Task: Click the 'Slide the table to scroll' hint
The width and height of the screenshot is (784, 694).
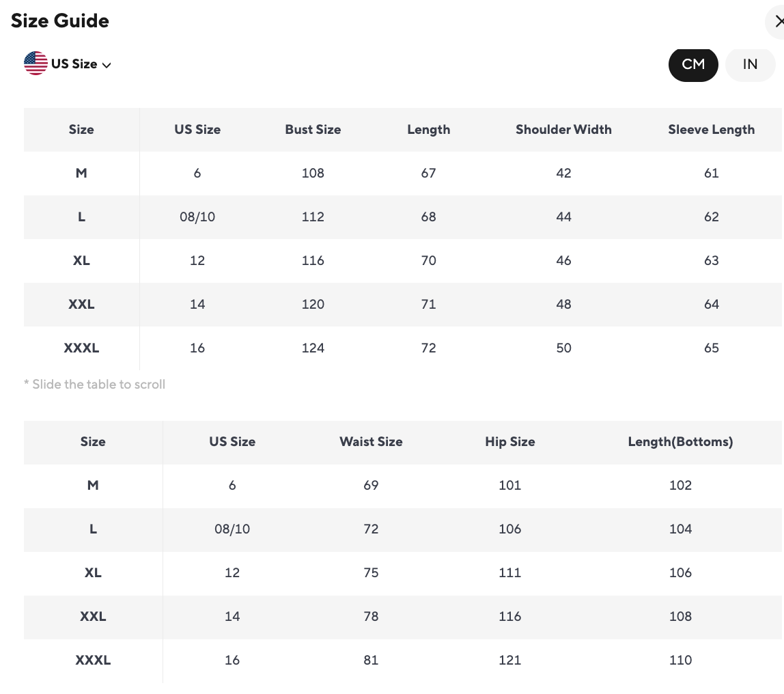Action: pyautogui.click(x=95, y=385)
